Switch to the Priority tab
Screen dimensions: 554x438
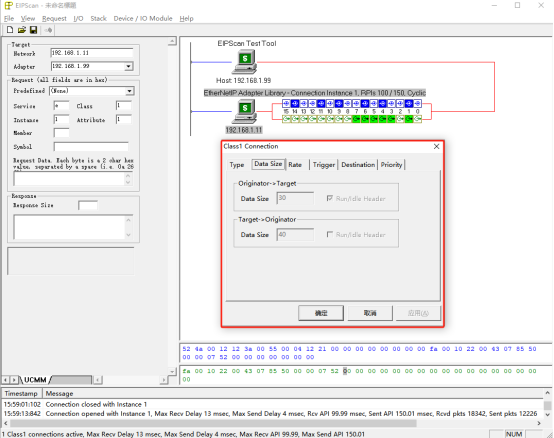coord(391,165)
